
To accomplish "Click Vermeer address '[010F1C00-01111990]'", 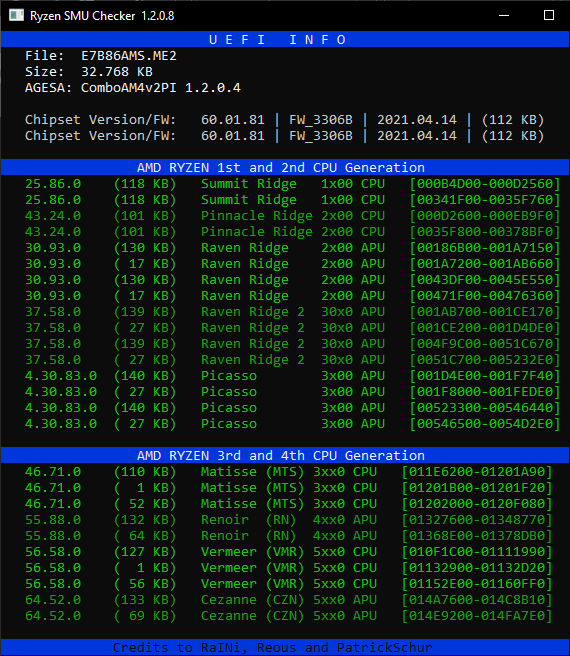I will point(477,552).
